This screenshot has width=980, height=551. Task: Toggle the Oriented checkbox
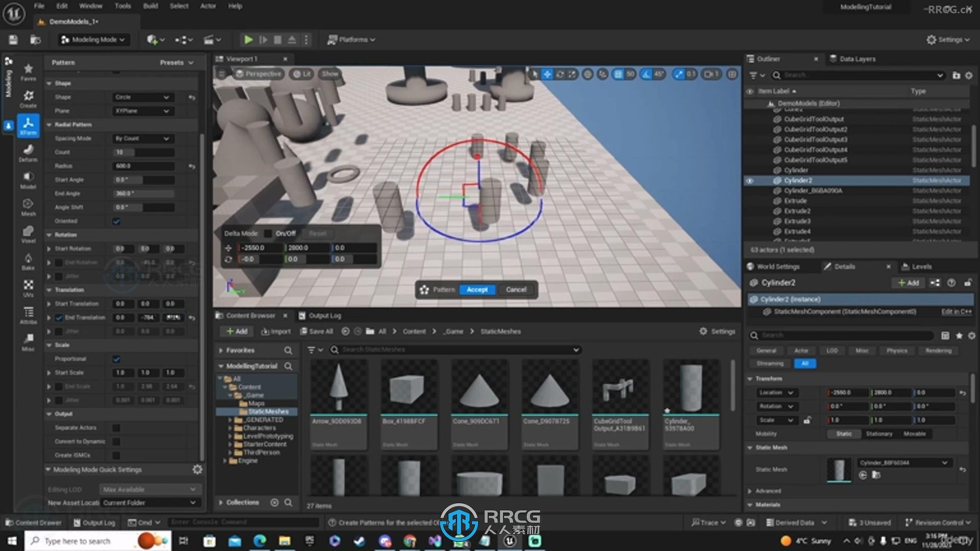tap(116, 221)
